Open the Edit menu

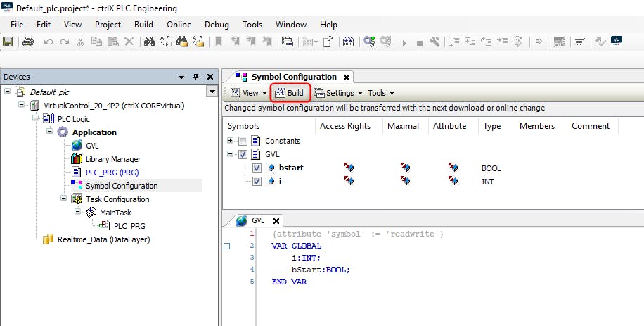tap(44, 24)
